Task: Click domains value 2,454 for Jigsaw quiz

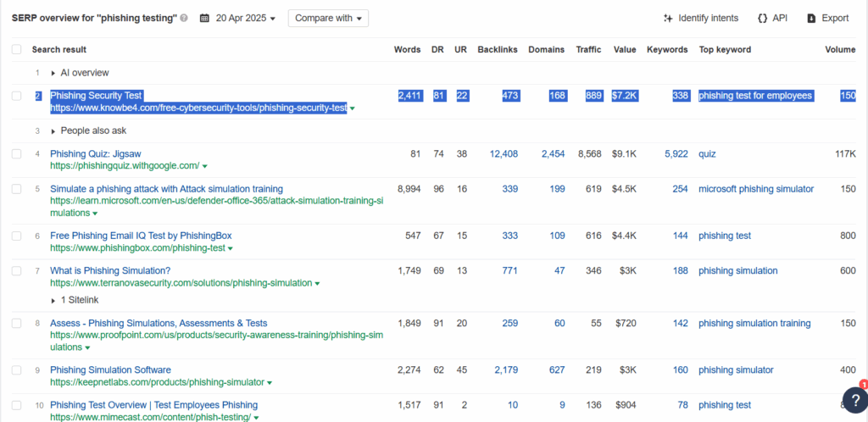Action: click(x=554, y=153)
